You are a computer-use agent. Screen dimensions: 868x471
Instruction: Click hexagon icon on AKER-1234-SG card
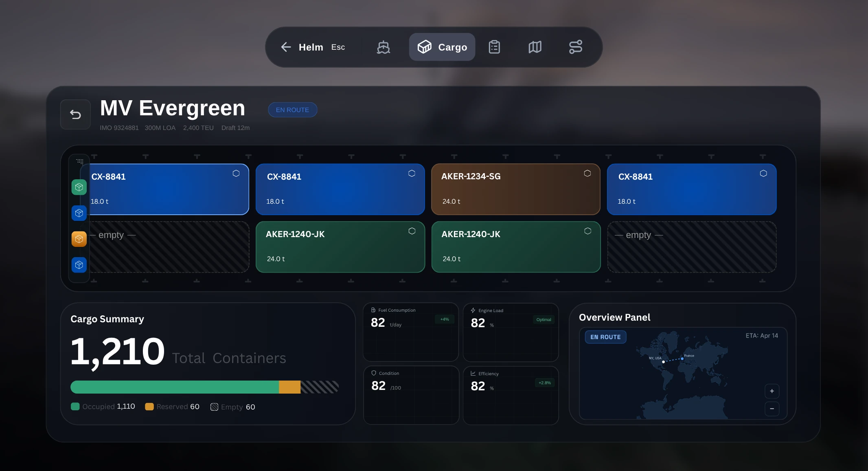pyautogui.click(x=587, y=173)
